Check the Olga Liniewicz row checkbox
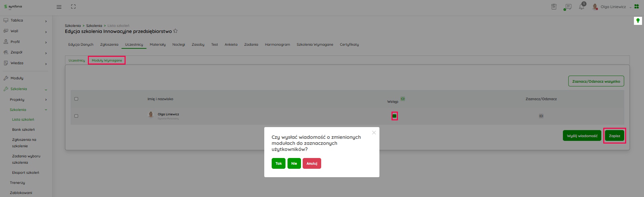 pos(76,116)
